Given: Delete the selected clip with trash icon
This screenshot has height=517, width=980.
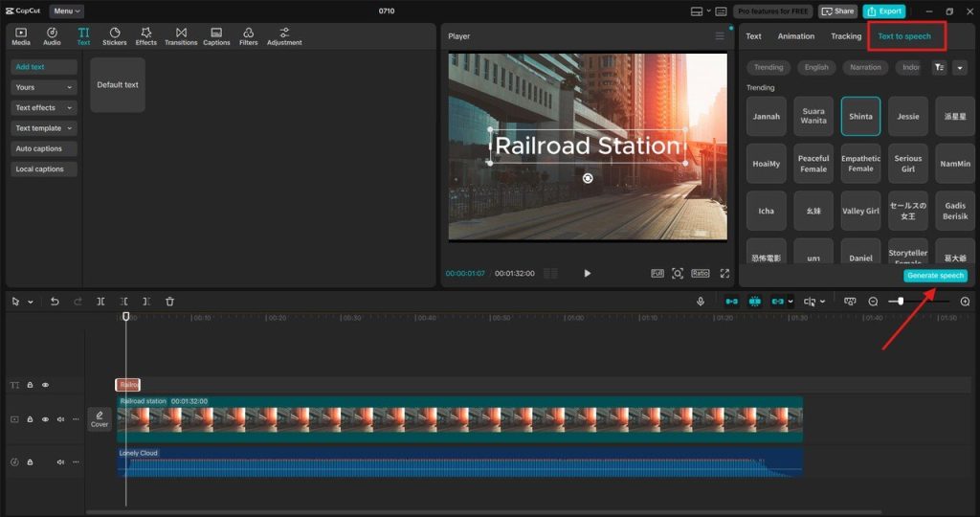Looking at the screenshot, I should click(169, 302).
